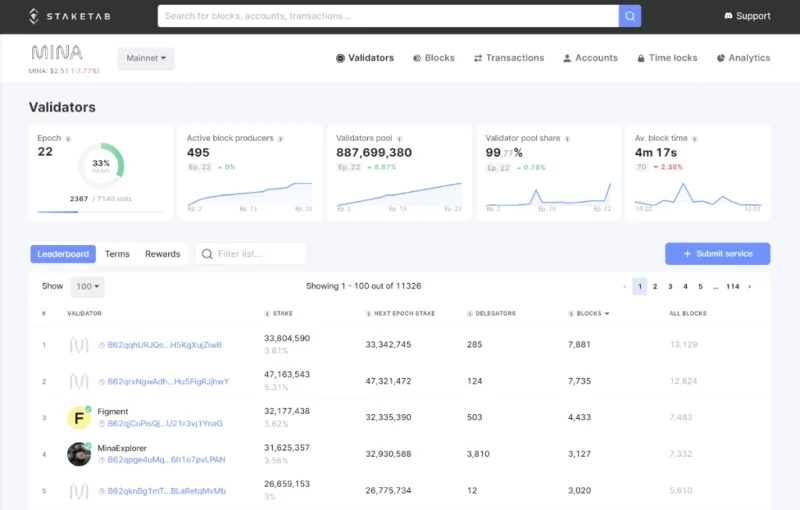Click info icon before BLOCKS column
This screenshot has width=800, height=510.
coord(571,314)
